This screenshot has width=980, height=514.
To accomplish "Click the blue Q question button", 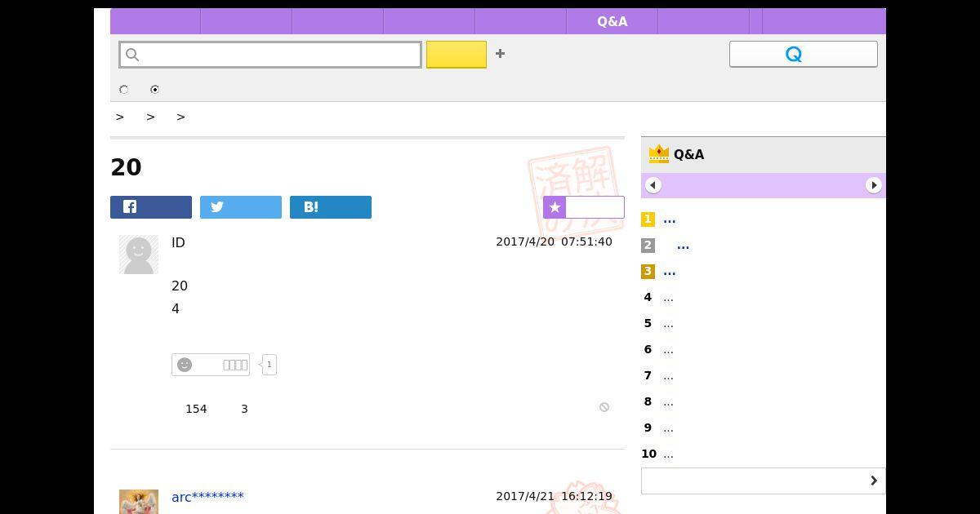I will [804, 54].
